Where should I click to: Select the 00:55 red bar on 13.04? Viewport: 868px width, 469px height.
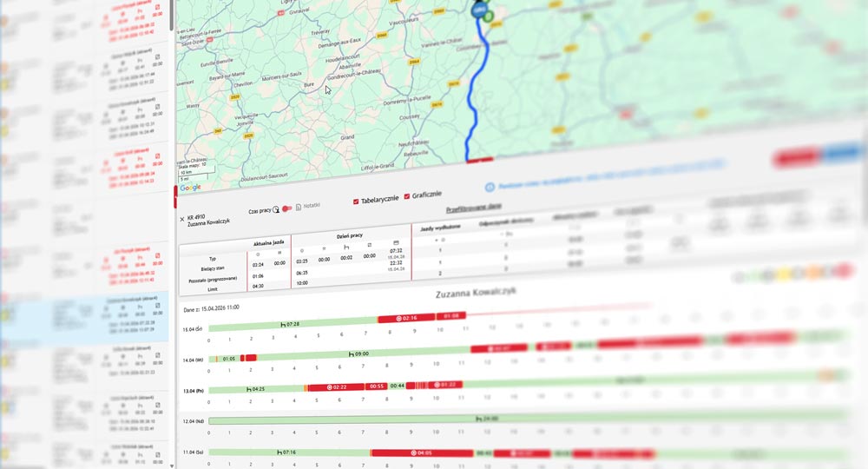[377, 386]
